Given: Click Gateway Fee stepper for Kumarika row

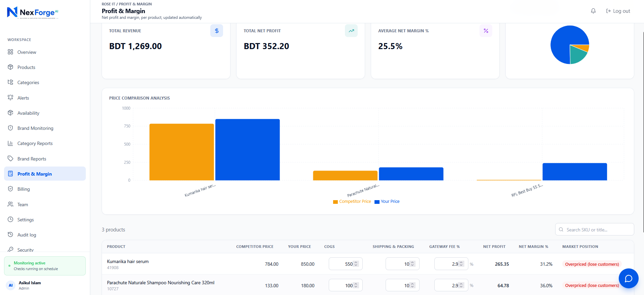Looking at the screenshot, I should pyautogui.click(x=461, y=264).
